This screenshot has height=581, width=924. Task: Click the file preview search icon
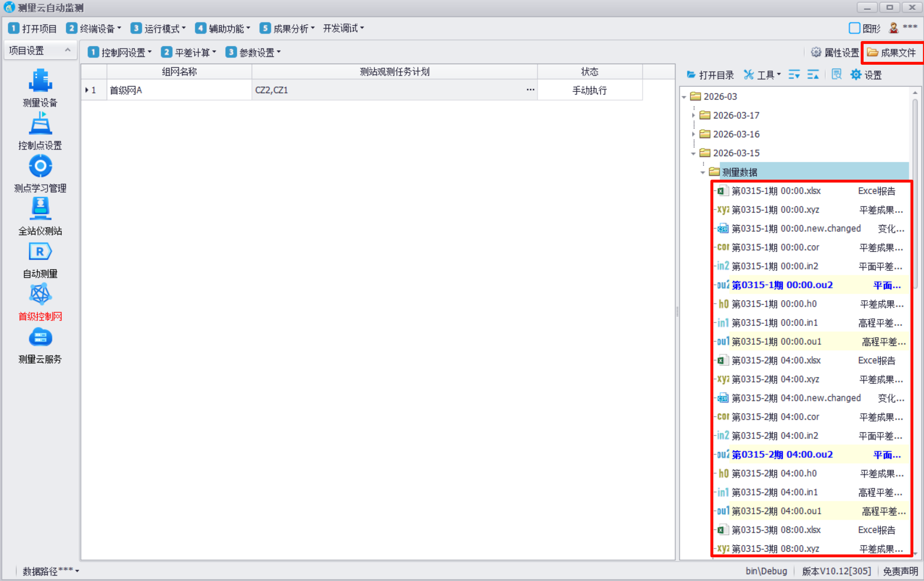(837, 75)
